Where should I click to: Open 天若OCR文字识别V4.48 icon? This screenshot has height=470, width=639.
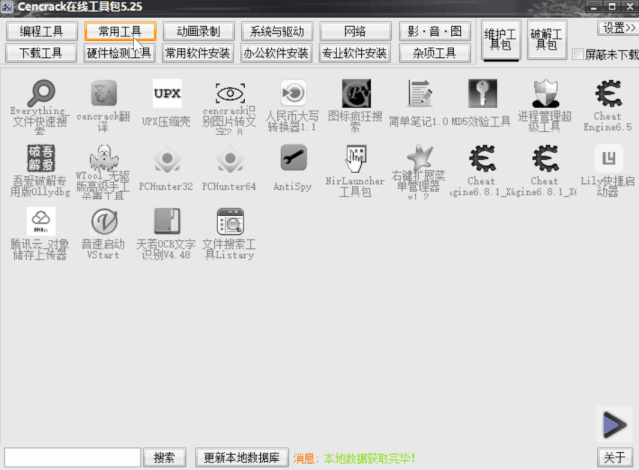pyautogui.click(x=167, y=221)
